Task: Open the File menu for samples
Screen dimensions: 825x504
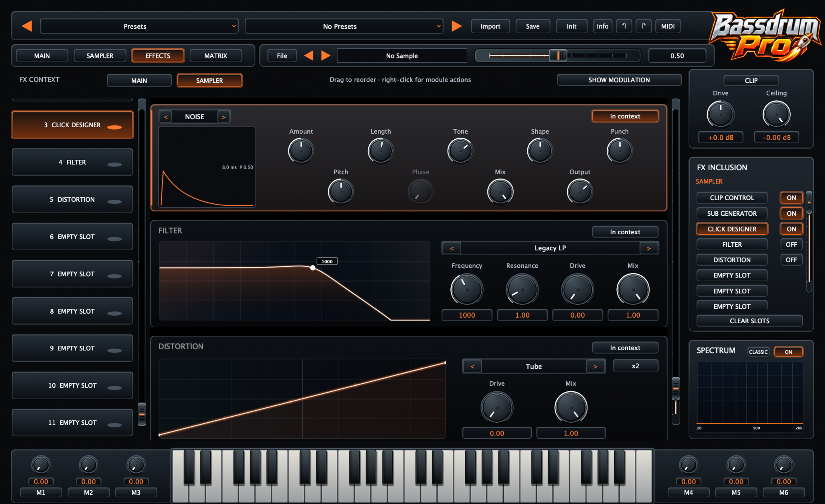Action: pyautogui.click(x=282, y=56)
